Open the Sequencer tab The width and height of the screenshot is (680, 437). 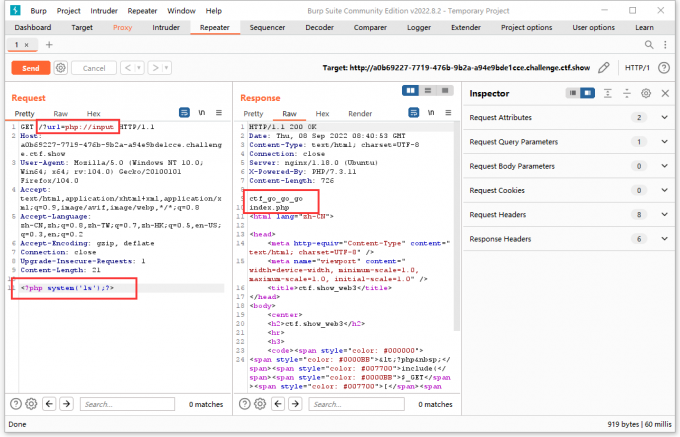pyautogui.click(x=267, y=27)
